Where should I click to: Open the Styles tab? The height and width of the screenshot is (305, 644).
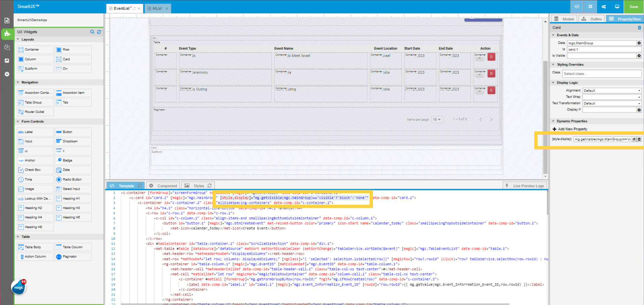click(x=198, y=186)
